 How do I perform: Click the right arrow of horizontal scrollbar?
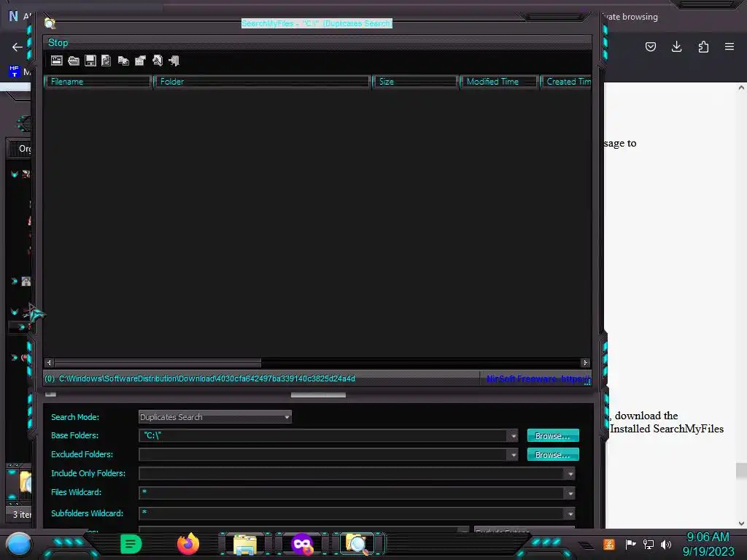tap(586, 363)
